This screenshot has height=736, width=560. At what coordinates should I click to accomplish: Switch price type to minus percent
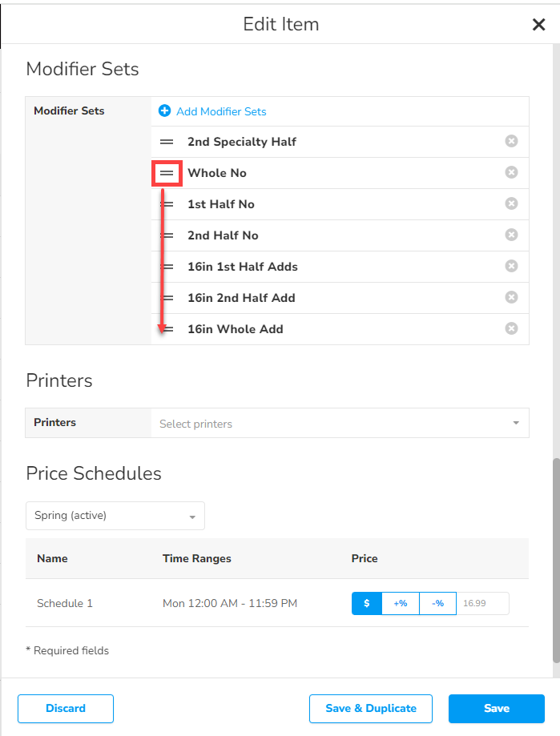437,603
